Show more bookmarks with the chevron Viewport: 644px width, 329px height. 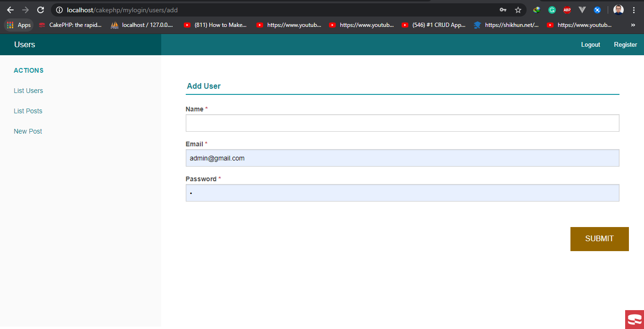pyautogui.click(x=633, y=25)
